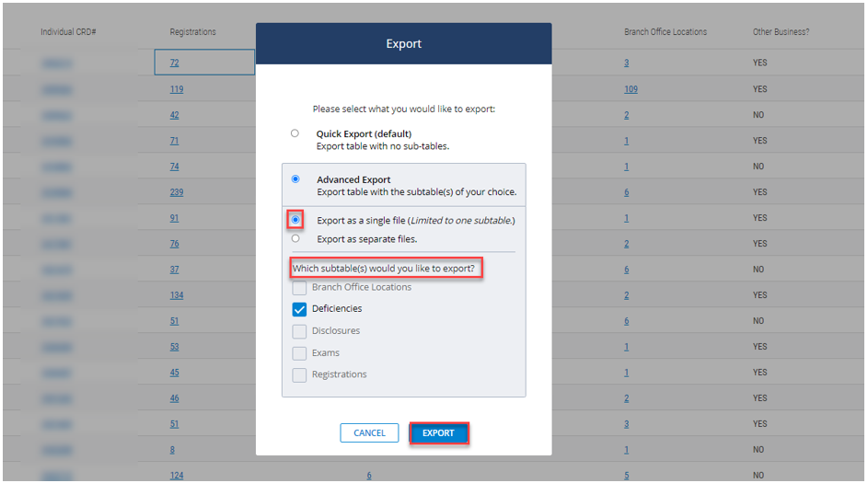
Task: Check the Branch Office Locations subtable
Action: pos(299,288)
